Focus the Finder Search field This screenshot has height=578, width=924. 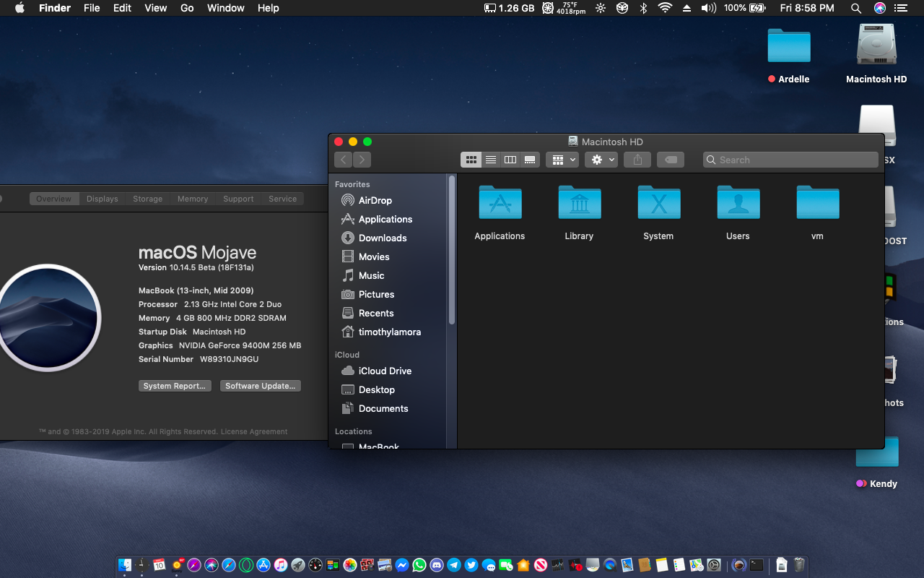pyautogui.click(x=790, y=160)
